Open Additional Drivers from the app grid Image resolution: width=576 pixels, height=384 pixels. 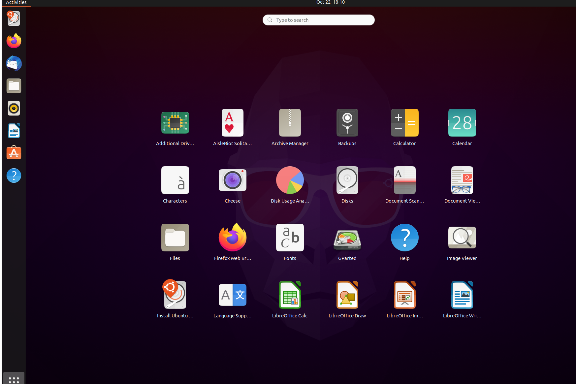[175, 123]
